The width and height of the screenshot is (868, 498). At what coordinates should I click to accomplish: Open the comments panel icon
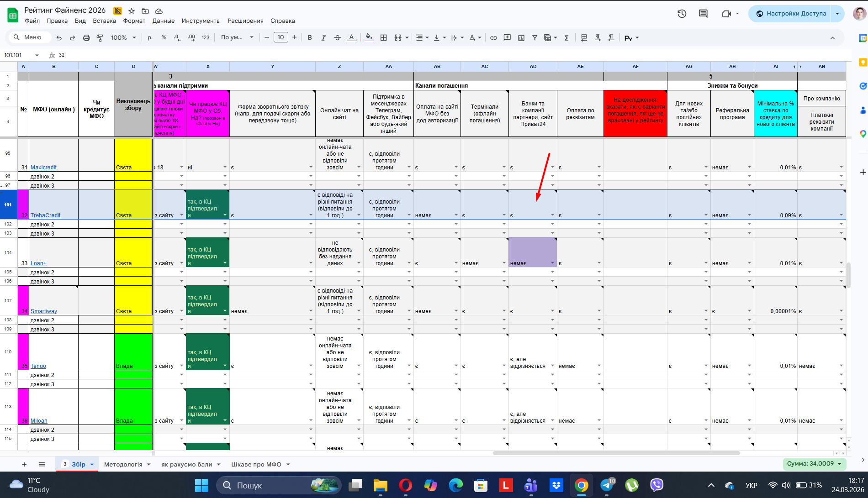point(703,14)
